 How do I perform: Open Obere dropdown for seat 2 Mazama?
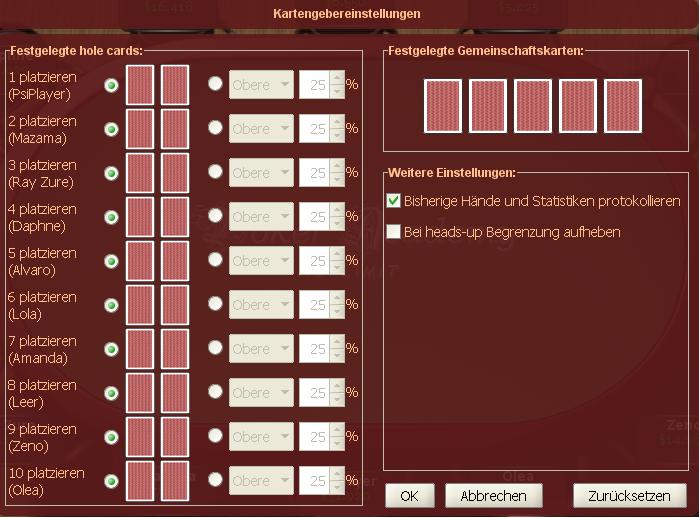tap(261, 129)
